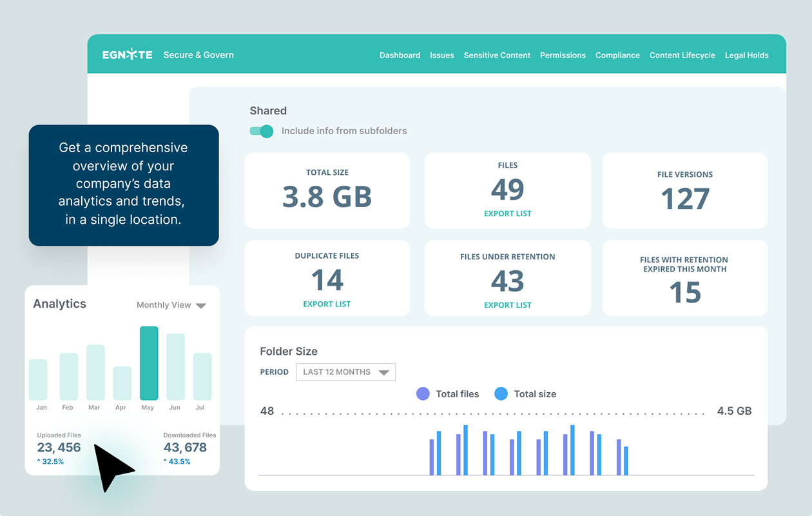Toggle Include info from subfolders switch
This screenshot has width=812, height=516.
262,131
